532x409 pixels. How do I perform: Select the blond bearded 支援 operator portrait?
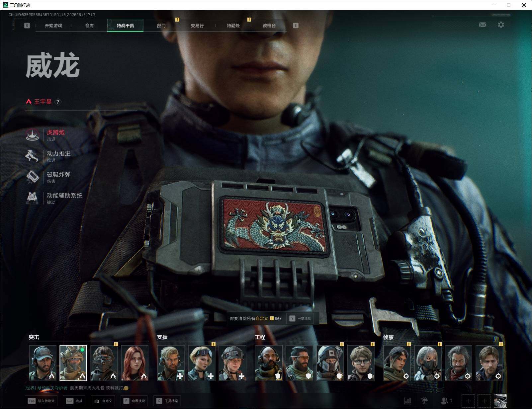click(x=171, y=363)
